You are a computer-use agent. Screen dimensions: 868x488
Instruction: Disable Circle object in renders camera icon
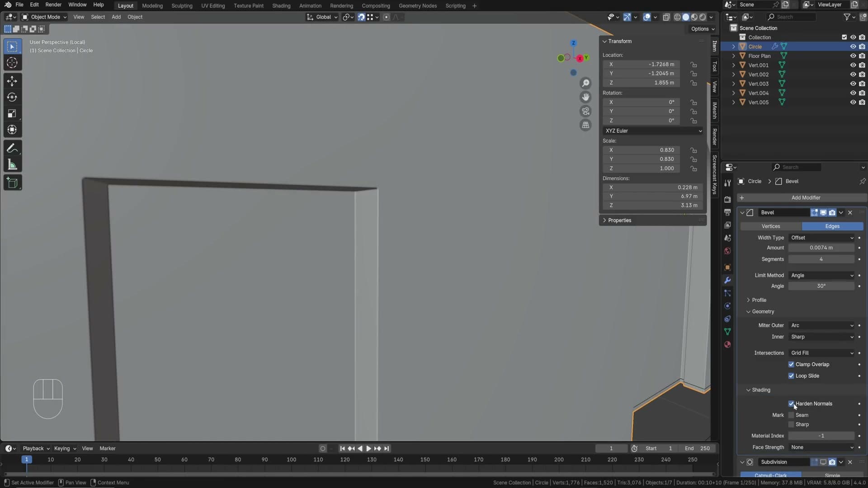pyautogui.click(x=862, y=47)
